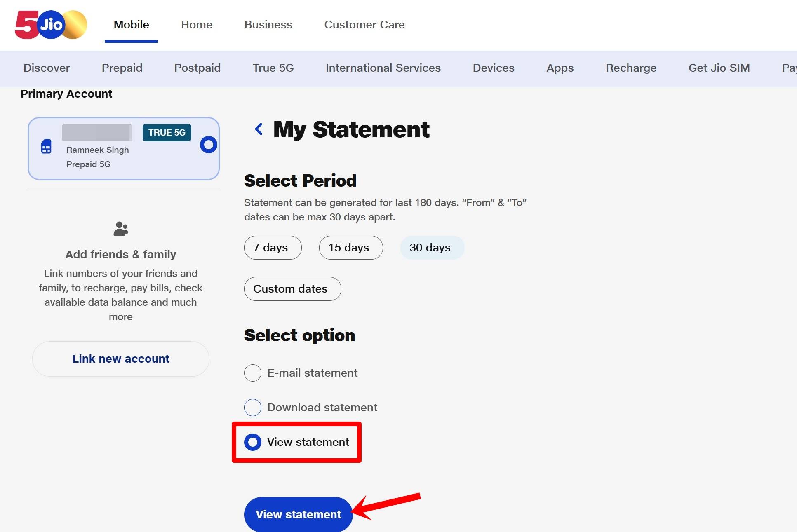This screenshot has width=797, height=532.
Task: Open Get Jio SIM menu
Action: click(719, 68)
